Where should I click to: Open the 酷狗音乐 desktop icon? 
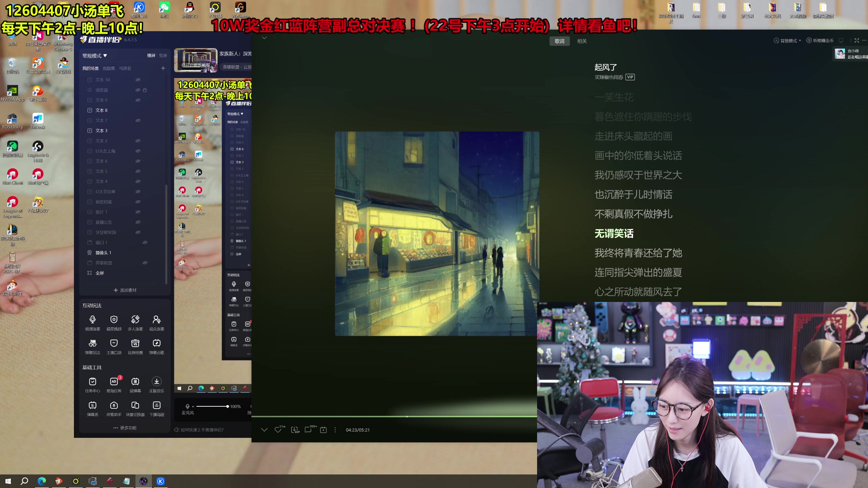139,10
